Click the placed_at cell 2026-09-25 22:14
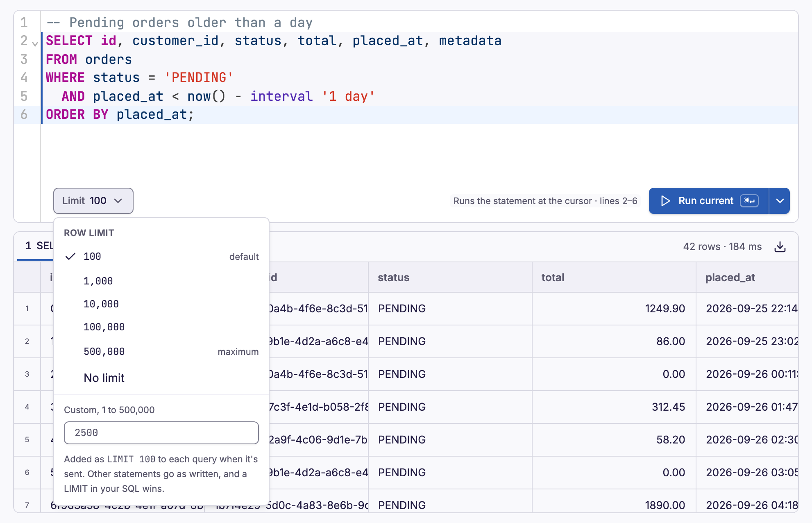 tap(747, 309)
